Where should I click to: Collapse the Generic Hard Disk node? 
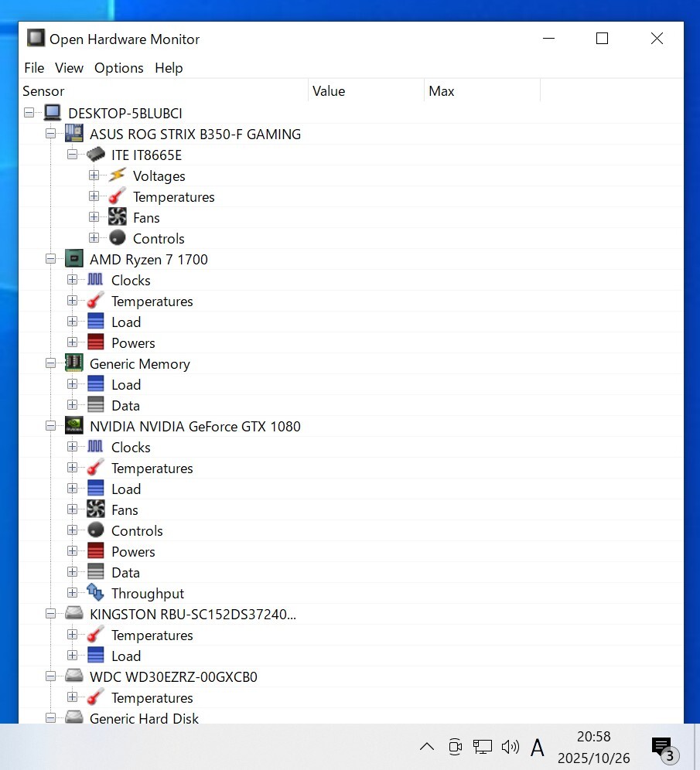50,718
